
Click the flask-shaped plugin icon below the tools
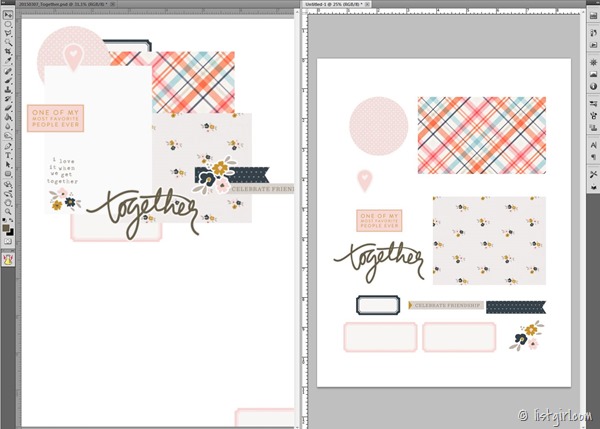pyautogui.click(x=8, y=259)
